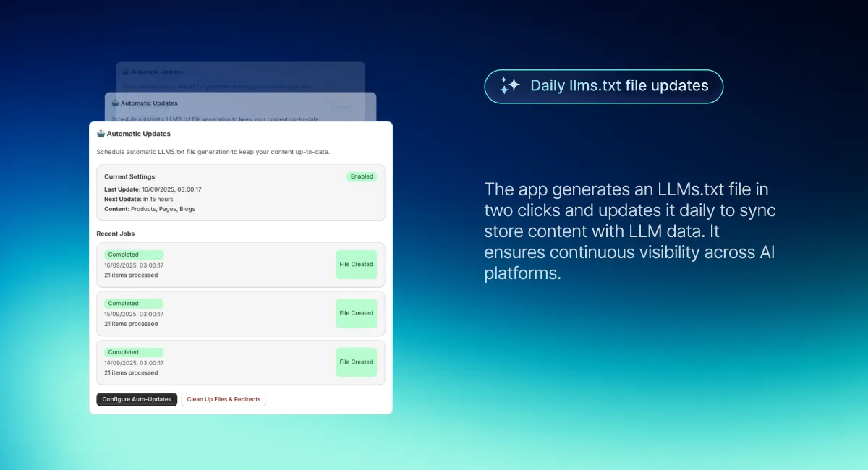The width and height of the screenshot is (868, 470).
Task: Click File Created on the 14/09/2025 job
Action: (x=356, y=362)
